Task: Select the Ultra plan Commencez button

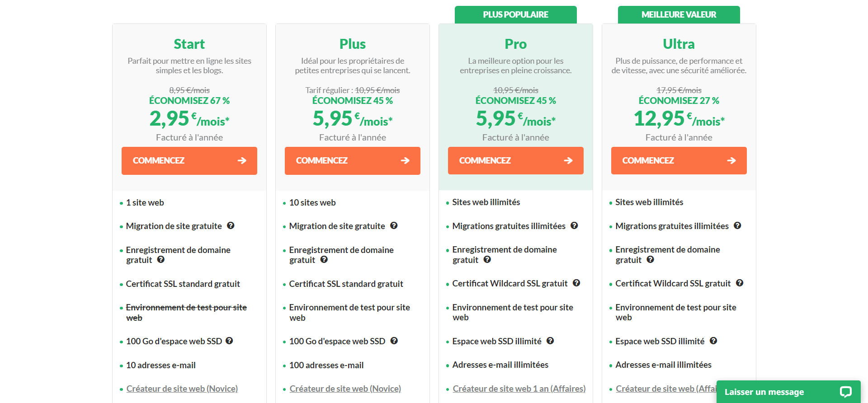Action: click(x=679, y=161)
